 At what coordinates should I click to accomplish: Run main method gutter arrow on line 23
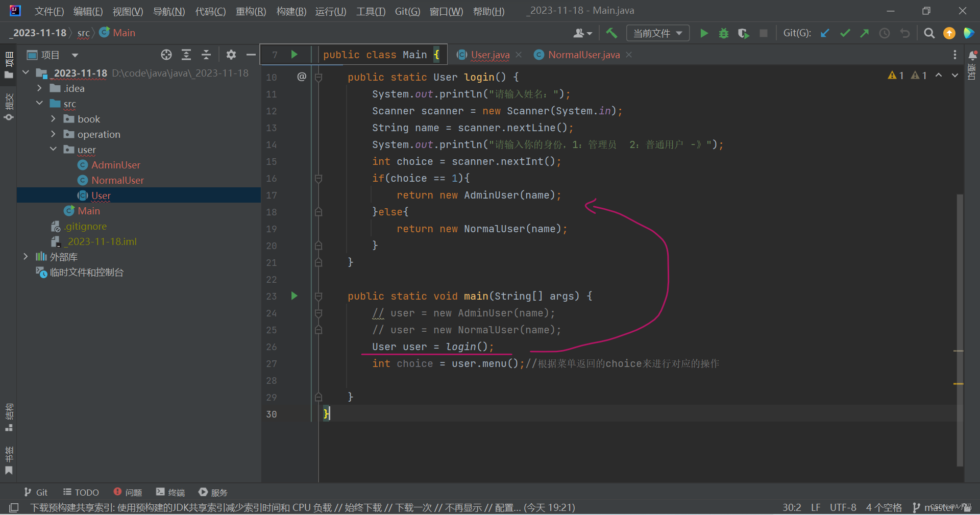(295, 296)
